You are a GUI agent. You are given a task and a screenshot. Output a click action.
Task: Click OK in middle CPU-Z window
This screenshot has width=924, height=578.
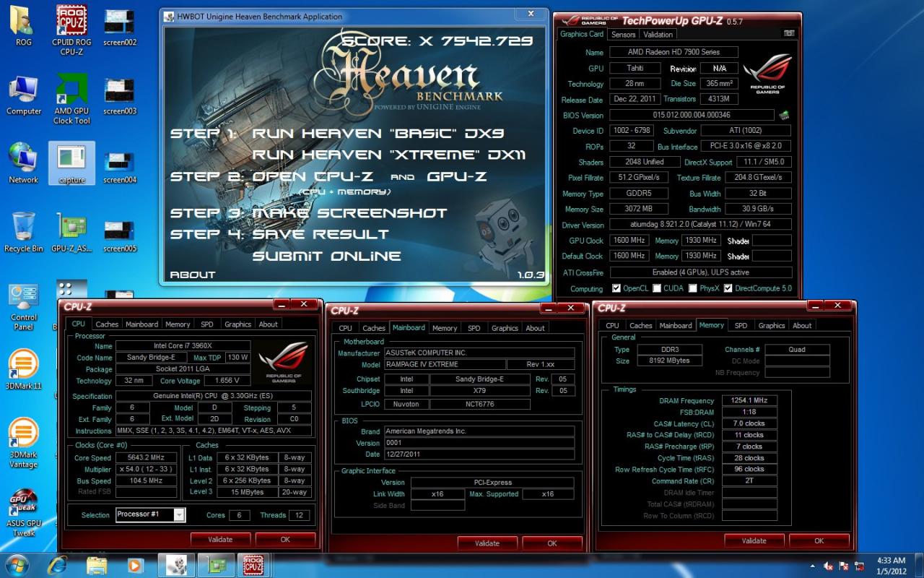pyautogui.click(x=552, y=543)
